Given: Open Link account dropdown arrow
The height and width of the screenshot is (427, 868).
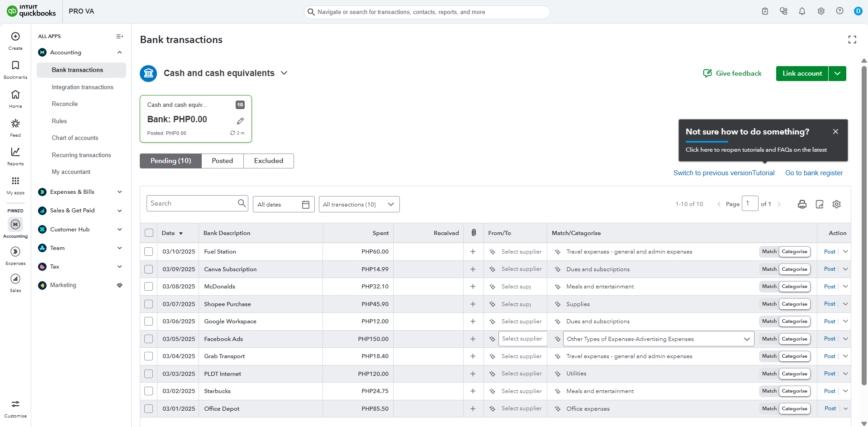Looking at the screenshot, I should [837, 73].
